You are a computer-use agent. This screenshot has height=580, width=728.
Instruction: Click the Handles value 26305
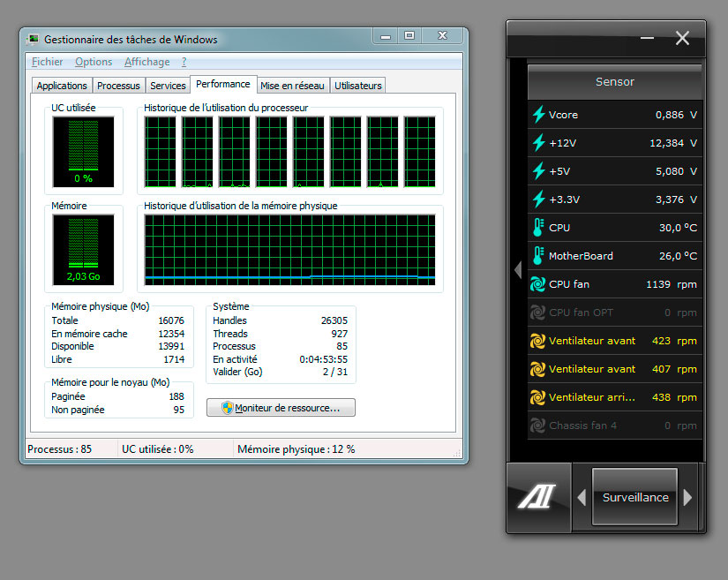(x=334, y=320)
